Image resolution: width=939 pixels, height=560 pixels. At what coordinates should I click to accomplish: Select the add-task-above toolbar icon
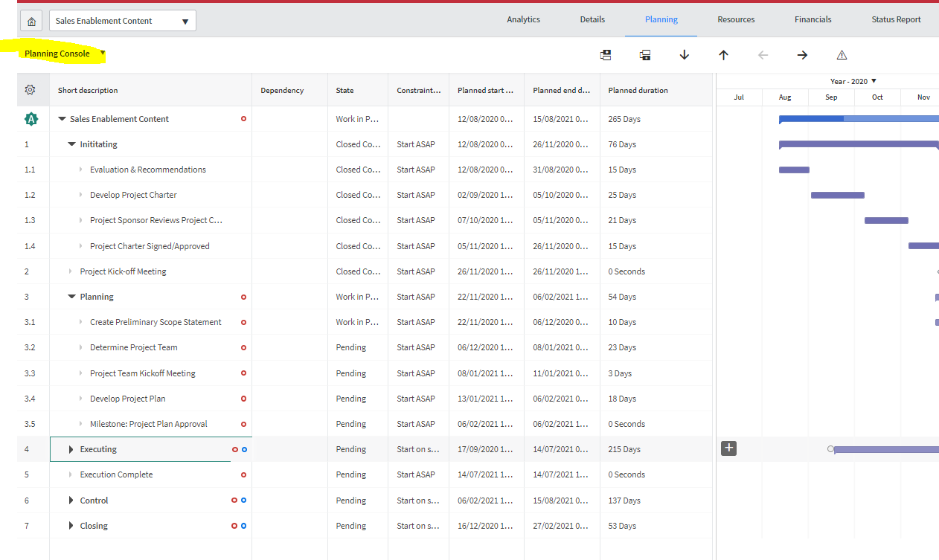(606, 54)
